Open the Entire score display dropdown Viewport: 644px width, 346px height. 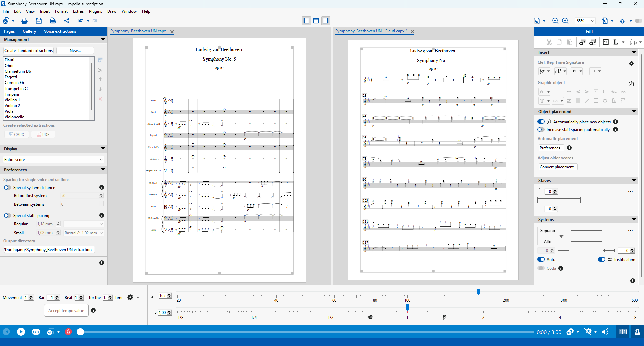point(54,160)
